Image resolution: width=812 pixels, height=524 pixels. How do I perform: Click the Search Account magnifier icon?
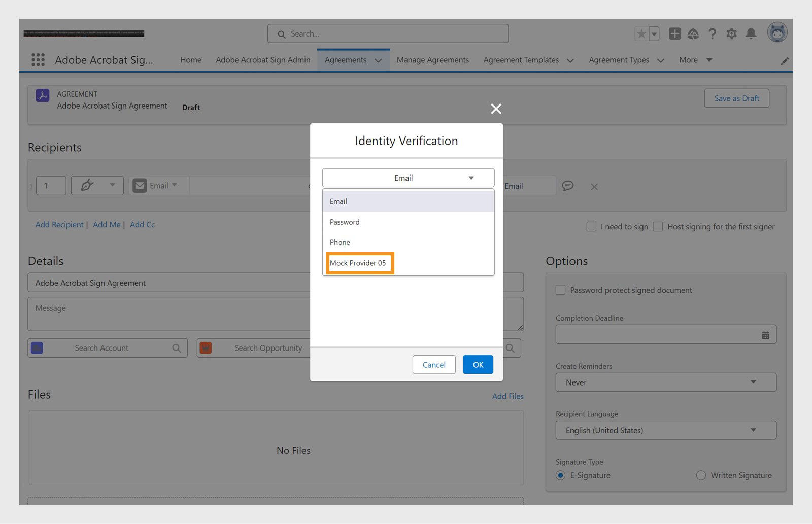tap(177, 348)
